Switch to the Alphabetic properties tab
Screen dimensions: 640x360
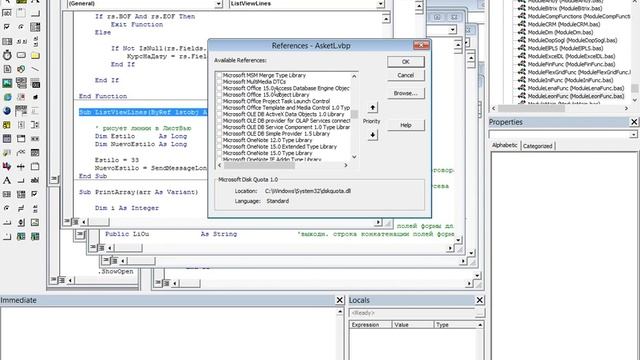[x=504, y=145]
